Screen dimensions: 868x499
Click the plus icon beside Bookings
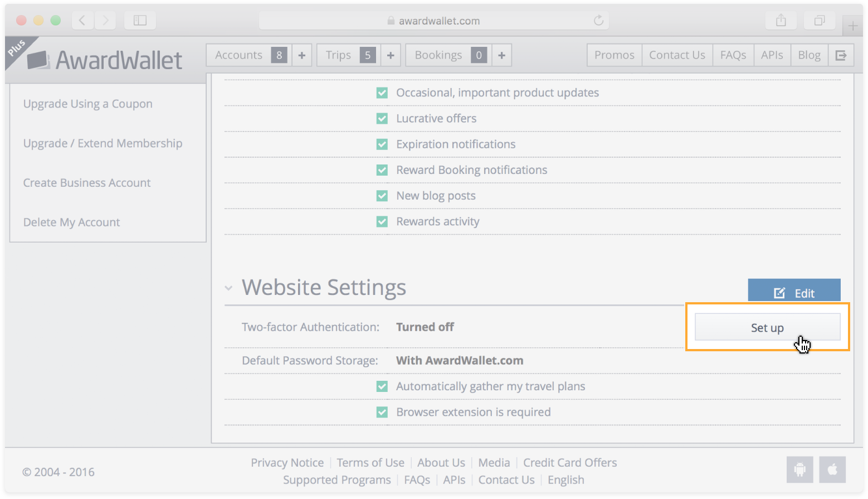coord(501,55)
